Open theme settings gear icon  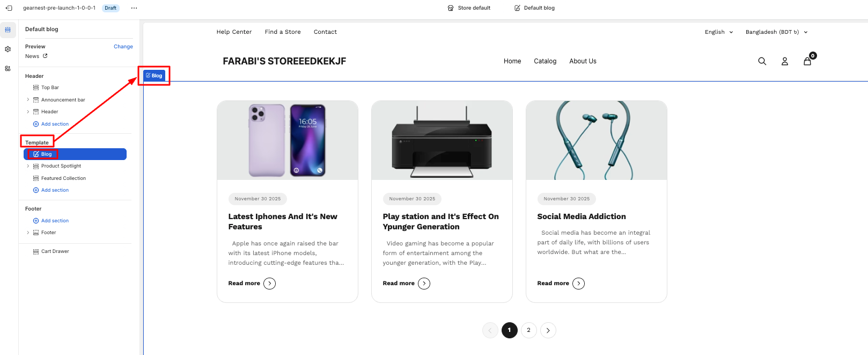click(x=8, y=49)
